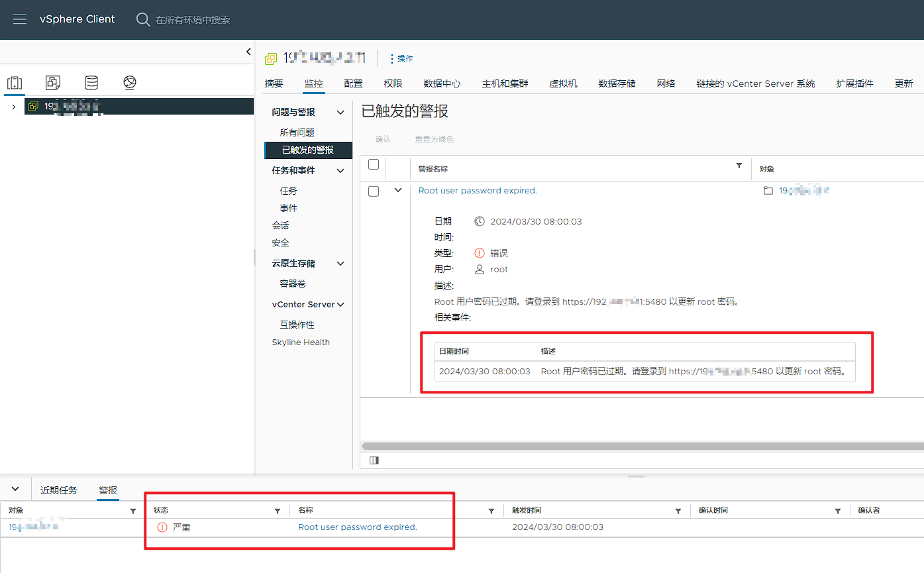The height and width of the screenshot is (573, 924).
Task: Open 容器卷 in monitor menu
Action: (x=293, y=284)
